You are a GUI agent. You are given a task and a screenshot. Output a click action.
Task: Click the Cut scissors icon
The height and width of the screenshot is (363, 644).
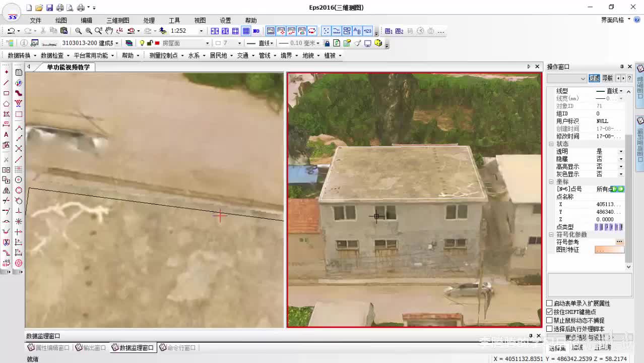point(43,31)
